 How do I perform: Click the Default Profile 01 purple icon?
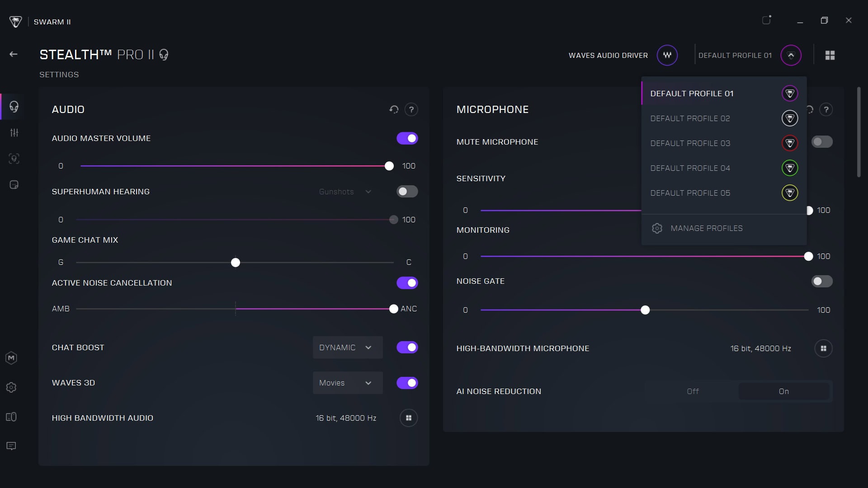(x=790, y=94)
